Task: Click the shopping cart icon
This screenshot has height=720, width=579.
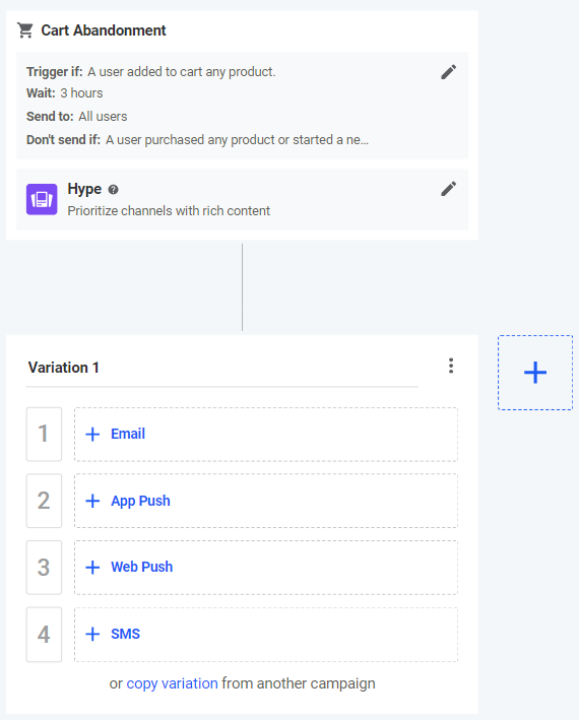Action: click(x=25, y=30)
